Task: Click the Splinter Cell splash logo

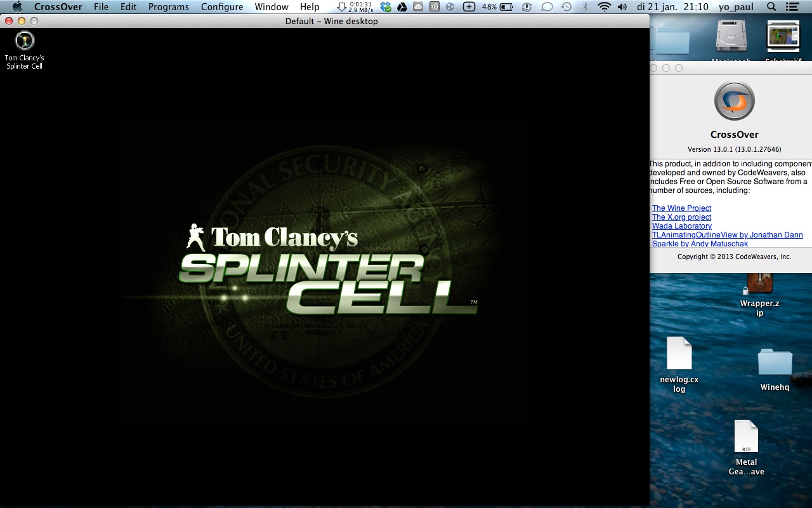Action: (328, 269)
